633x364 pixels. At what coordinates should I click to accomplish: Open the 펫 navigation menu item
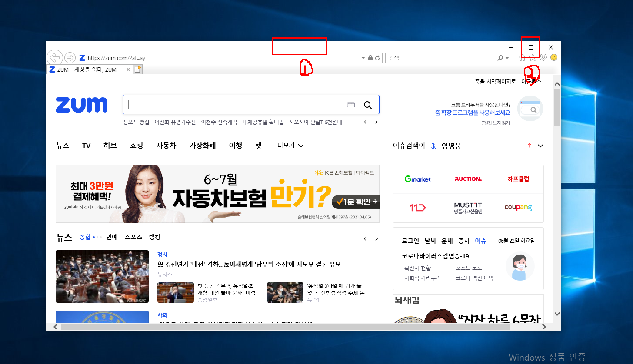pyautogui.click(x=259, y=146)
